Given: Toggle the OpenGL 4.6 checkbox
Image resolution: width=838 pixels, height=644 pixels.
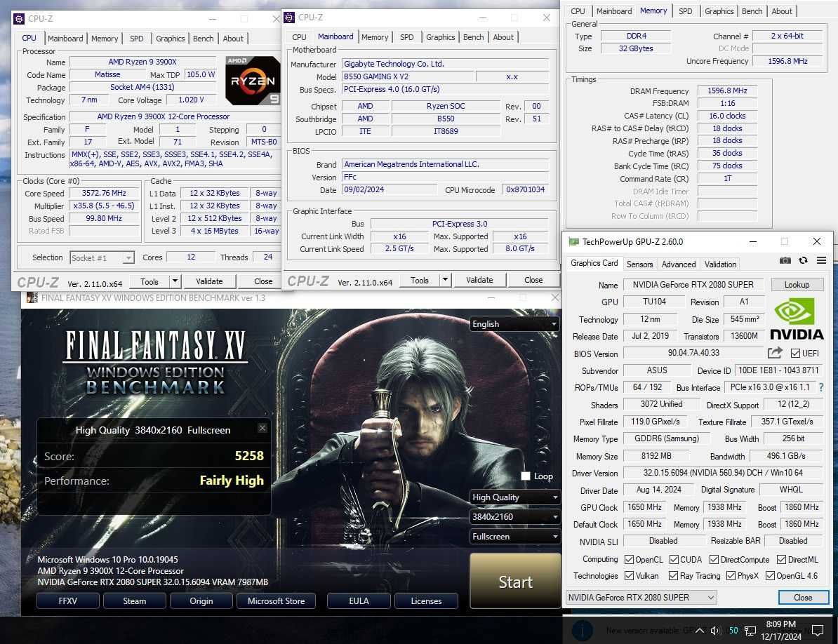Looking at the screenshot, I should tap(770, 575).
